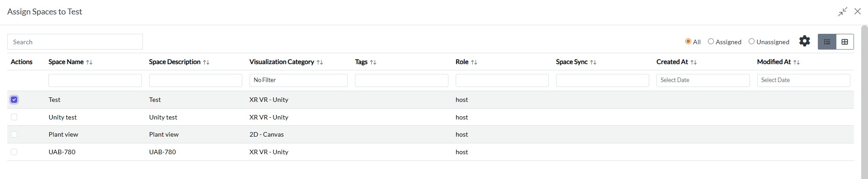
Task: Open the No Filter category dropdown
Action: [x=298, y=80]
